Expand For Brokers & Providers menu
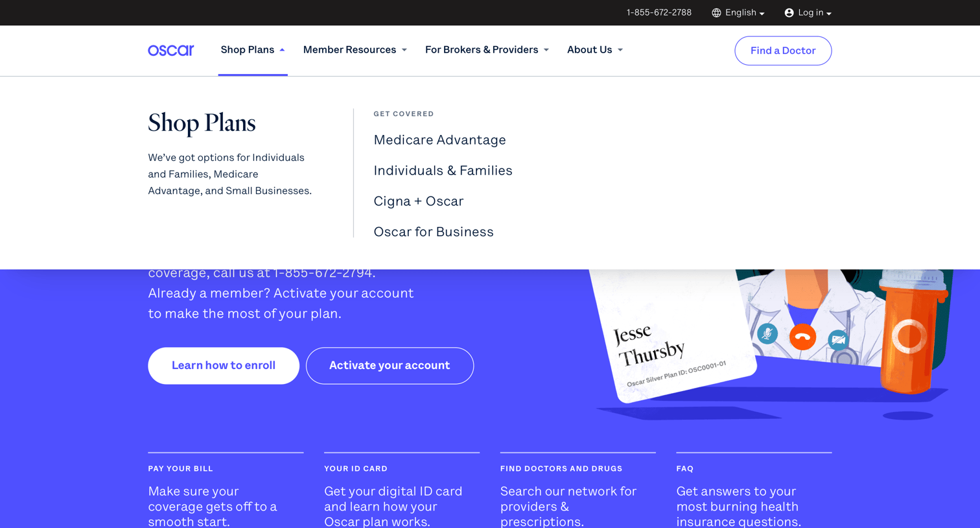Screen dimensions: 980x528 pos(487,50)
